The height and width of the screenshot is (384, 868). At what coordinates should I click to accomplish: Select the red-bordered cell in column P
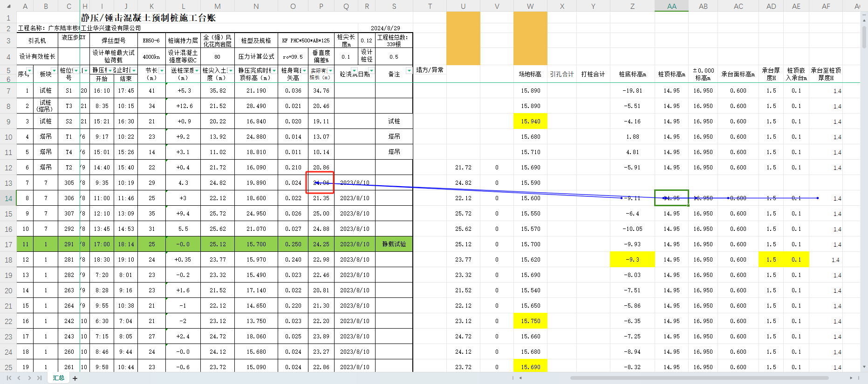point(321,182)
